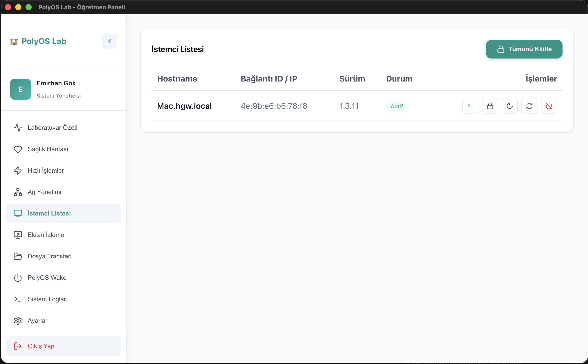Select İstemci Listesi in sidebar
Image resolution: width=588 pixels, height=364 pixels.
[63, 213]
